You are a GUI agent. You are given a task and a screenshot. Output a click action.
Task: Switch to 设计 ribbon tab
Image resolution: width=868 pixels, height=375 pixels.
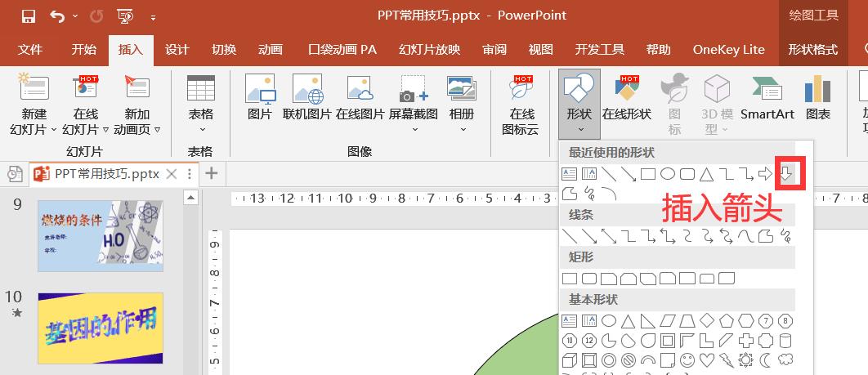pos(177,49)
